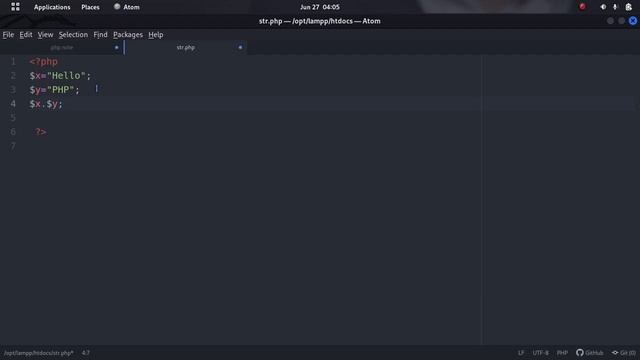Click line number 4 in gutter
This screenshot has width=640, height=360.
[13, 104]
